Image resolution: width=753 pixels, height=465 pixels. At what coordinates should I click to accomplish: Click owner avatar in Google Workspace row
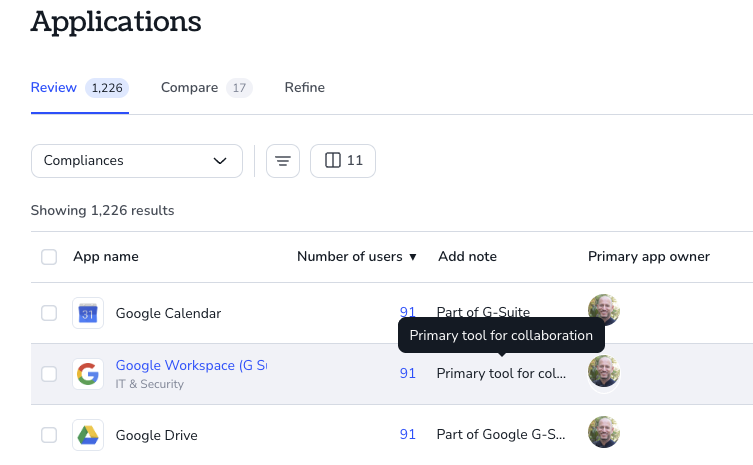[604, 371]
